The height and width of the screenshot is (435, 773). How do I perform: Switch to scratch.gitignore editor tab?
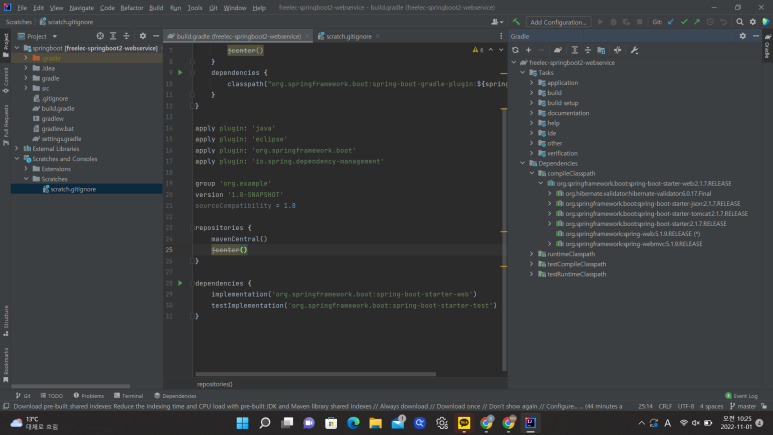pos(349,36)
